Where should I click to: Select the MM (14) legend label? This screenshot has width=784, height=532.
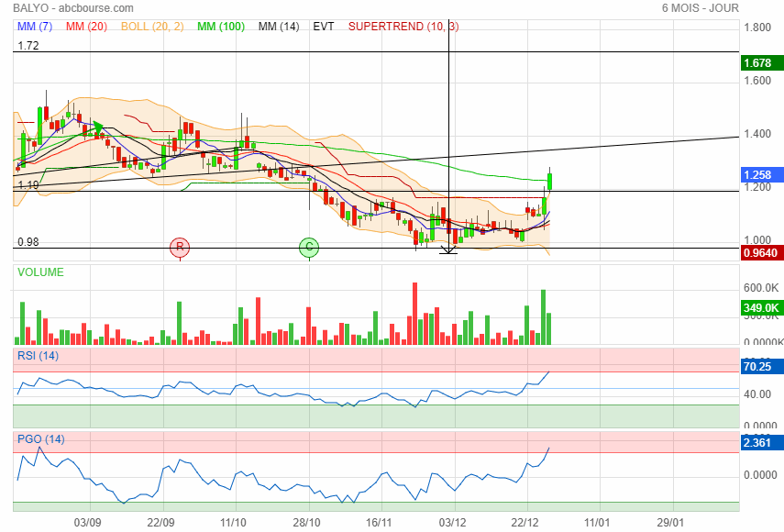[279, 27]
